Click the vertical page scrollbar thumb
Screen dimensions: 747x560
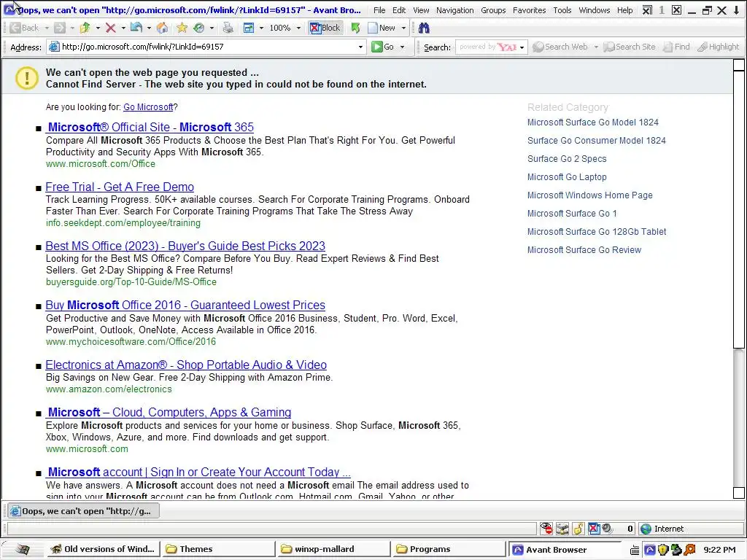click(x=738, y=209)
